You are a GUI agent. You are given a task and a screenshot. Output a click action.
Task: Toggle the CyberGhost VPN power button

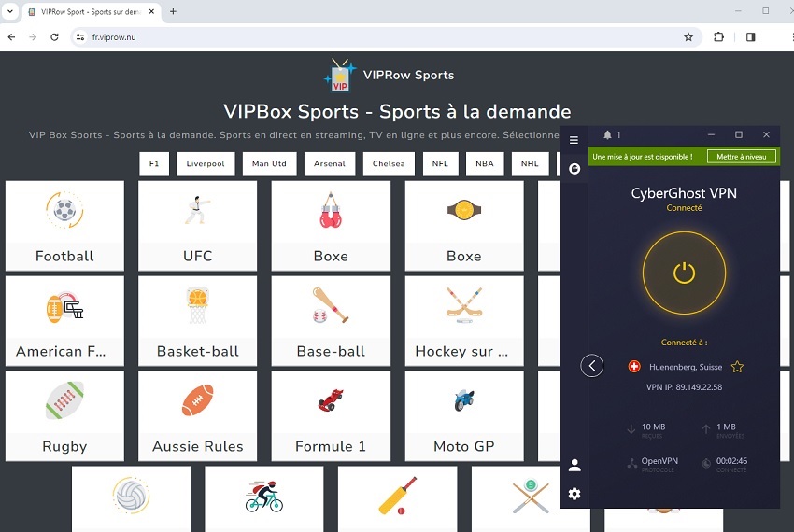tap(684, 273)
